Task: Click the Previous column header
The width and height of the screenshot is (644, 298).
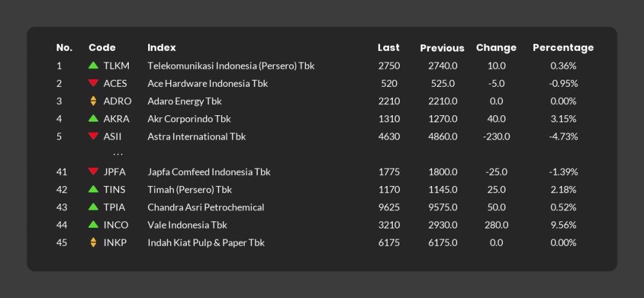Action: click(442, 48)
